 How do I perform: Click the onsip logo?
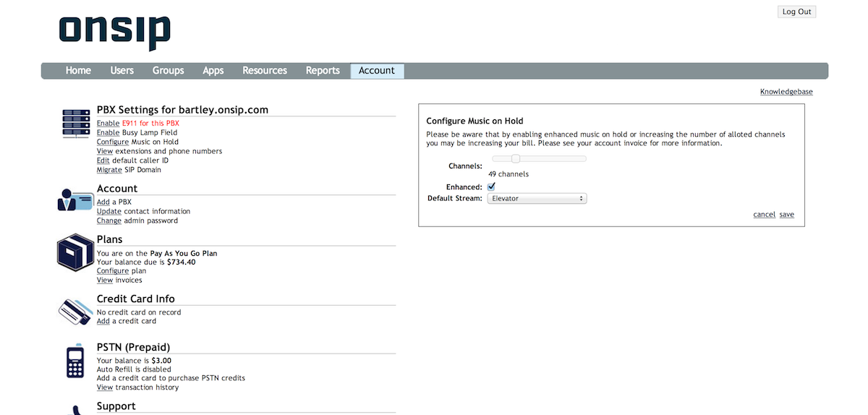(x=114, y=33)
